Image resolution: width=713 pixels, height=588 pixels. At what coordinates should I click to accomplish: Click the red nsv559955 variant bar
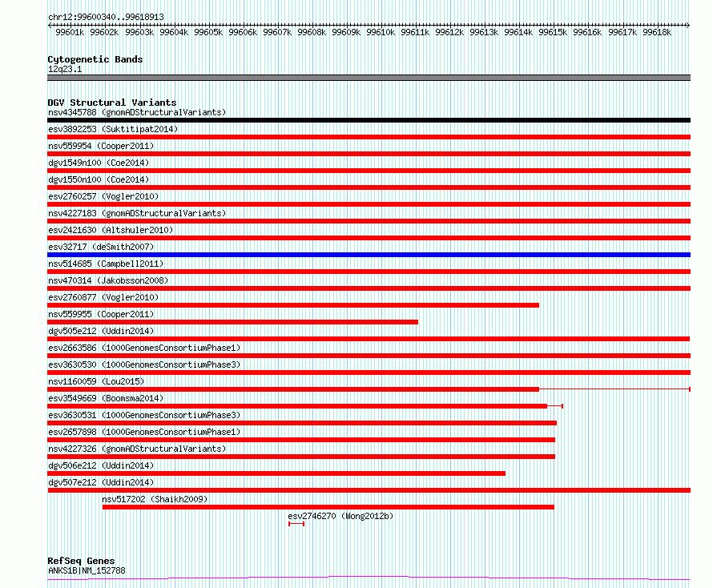click(233, 322)
